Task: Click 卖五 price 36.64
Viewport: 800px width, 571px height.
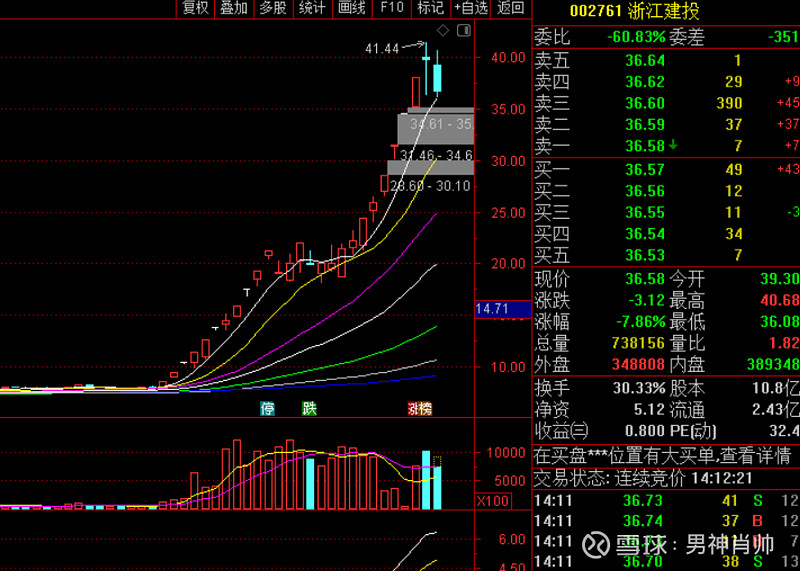Action: [x=645, y=61]
